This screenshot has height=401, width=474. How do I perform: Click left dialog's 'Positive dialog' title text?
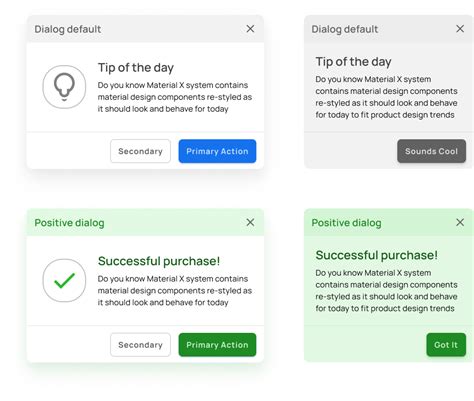coord(69,223)
